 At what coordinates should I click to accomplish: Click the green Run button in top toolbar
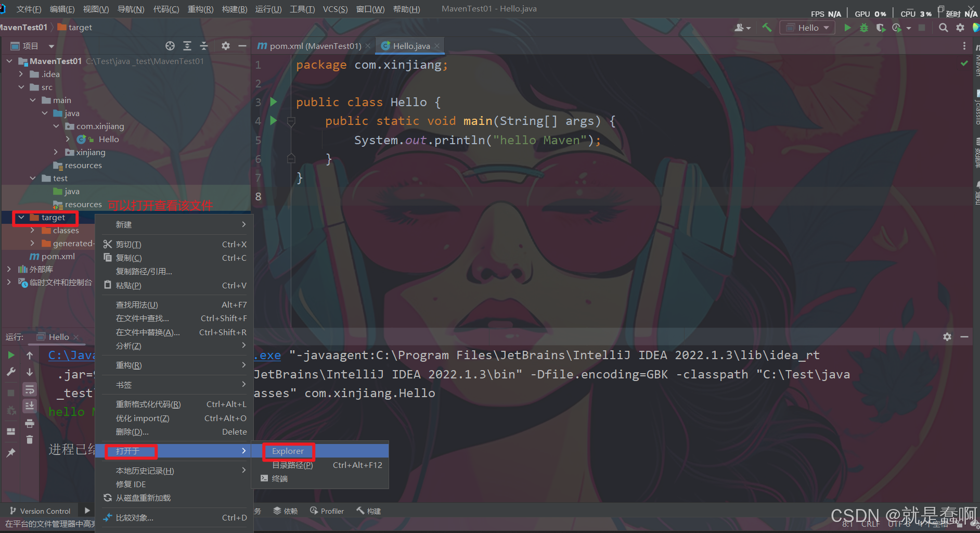848,28
